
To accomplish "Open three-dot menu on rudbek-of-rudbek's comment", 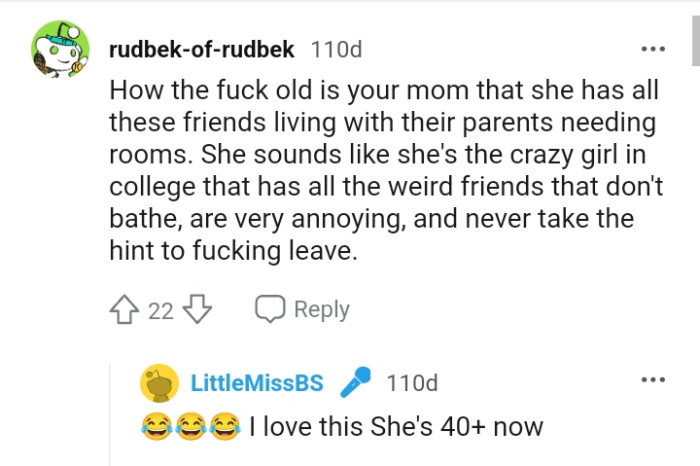I will pos(653,49).
